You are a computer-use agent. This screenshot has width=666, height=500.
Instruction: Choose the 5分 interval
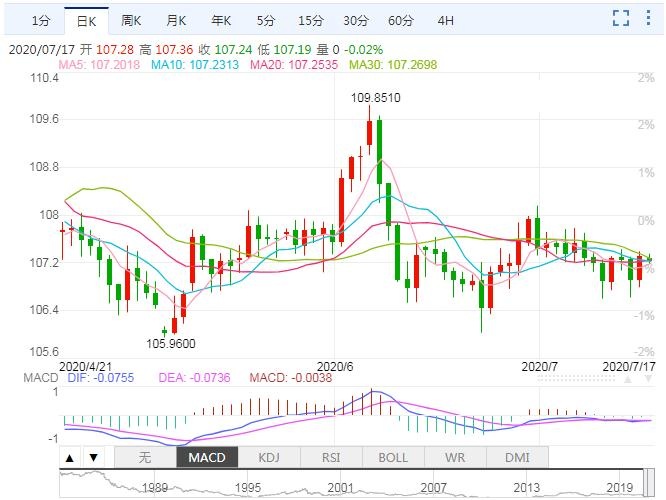[266, 20]
